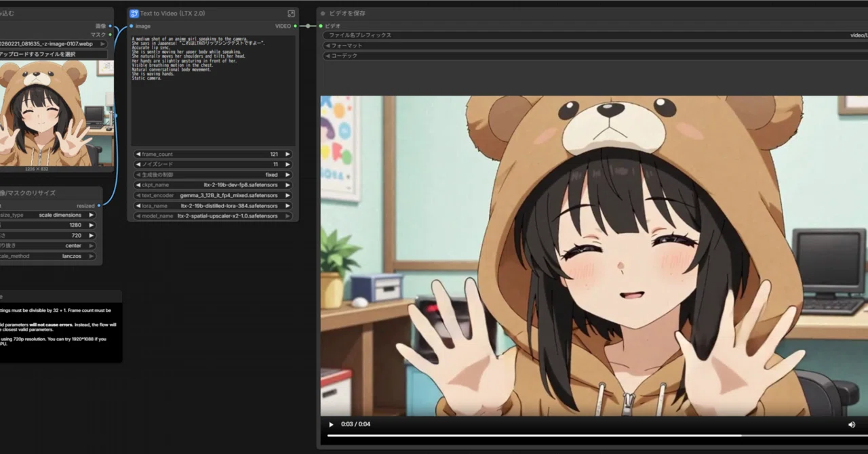868x454 pixels.
Task: Click the image input socket on Text to Video
Action: tap(132, 26)
